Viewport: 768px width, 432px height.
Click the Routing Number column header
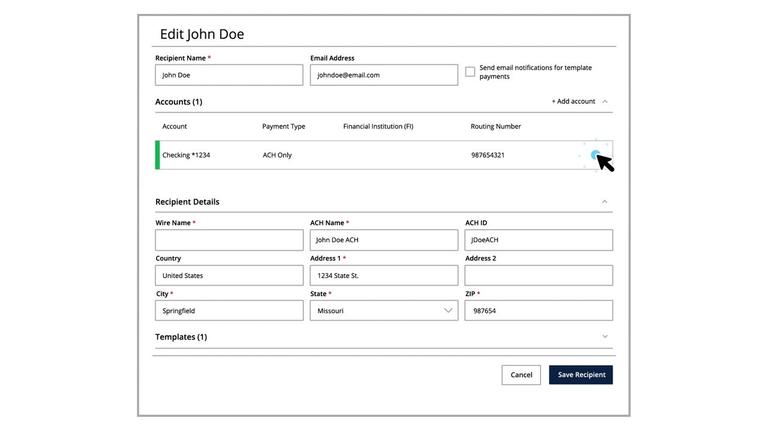[x=495, y=126]
